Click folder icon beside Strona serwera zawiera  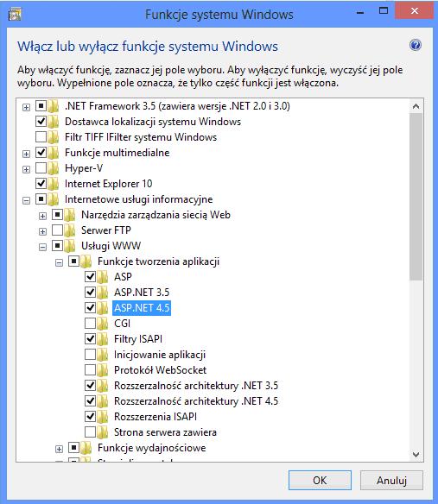point(102,432)
